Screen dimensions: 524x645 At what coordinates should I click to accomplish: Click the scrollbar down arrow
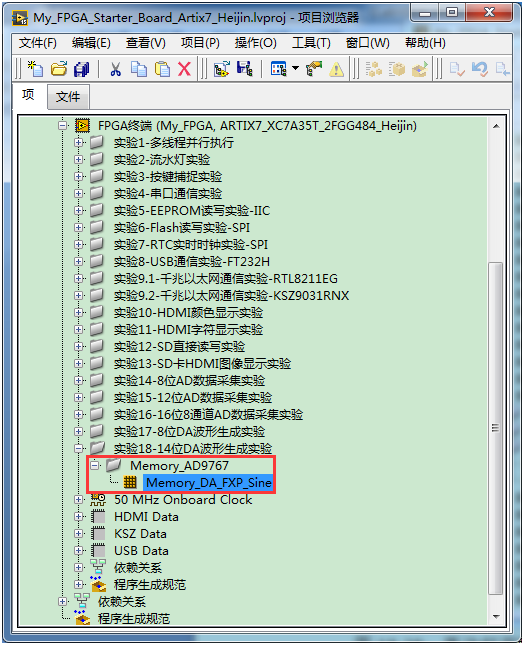[x=496, y=617]
